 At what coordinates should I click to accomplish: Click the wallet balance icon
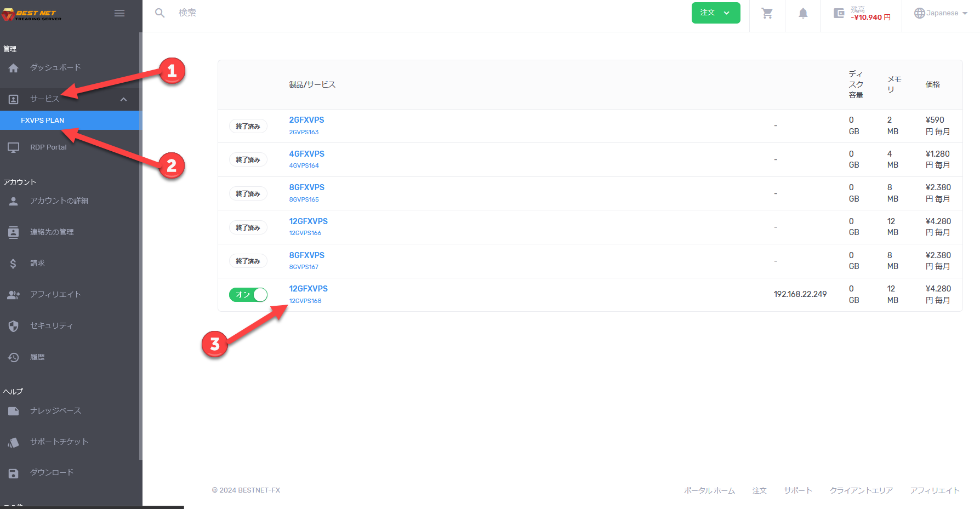pyautogui.click(x=839, y=13)
